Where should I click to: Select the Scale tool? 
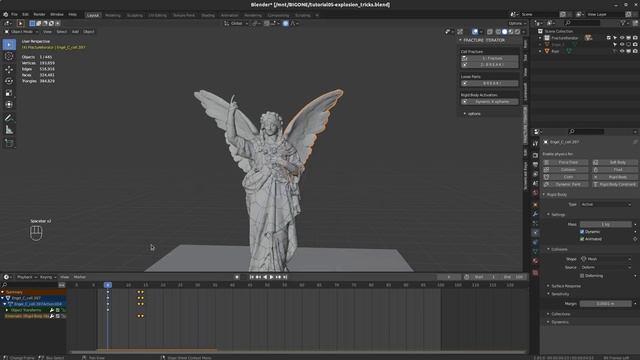click(x=9, y=93)
